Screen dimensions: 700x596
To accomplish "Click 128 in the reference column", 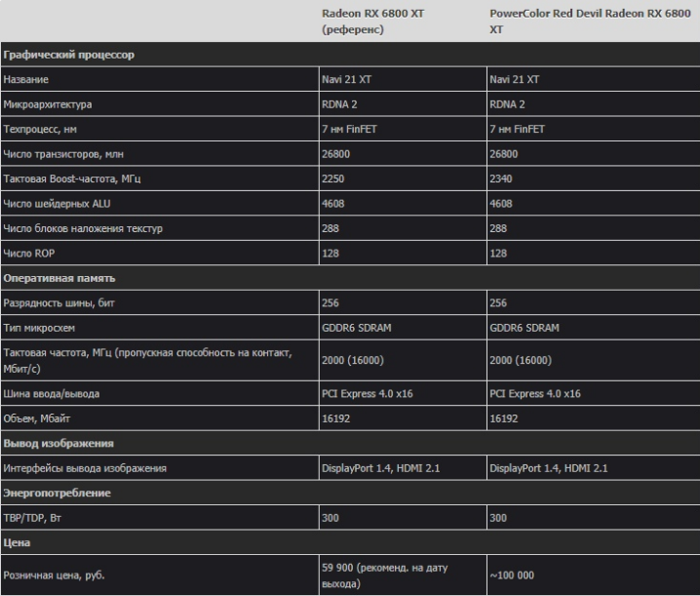I will click(331, 254).
